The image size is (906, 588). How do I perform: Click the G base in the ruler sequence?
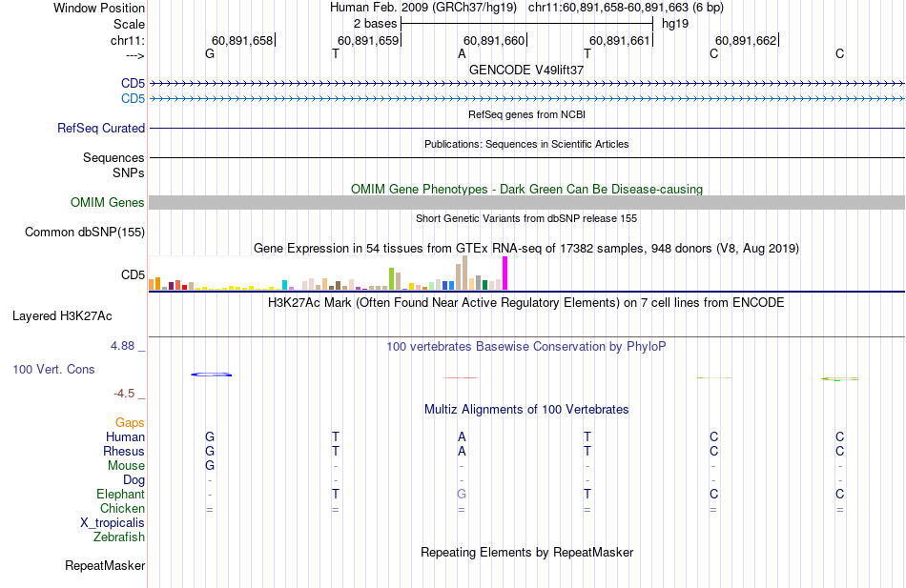tap(210, 53)
